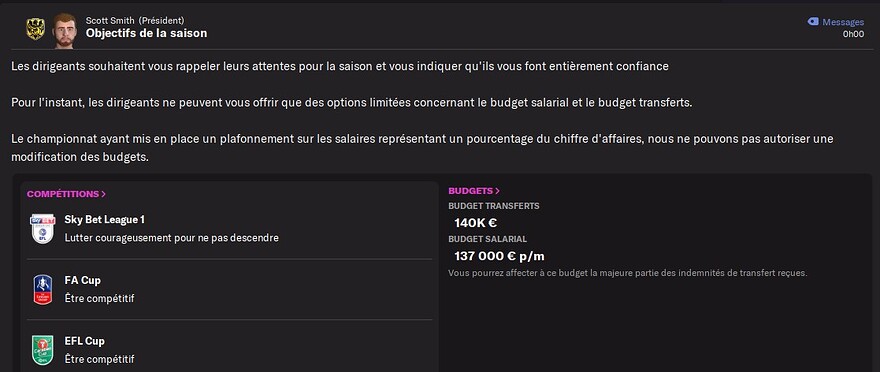Click the FA Cup logo icon

tap(43, 289)
